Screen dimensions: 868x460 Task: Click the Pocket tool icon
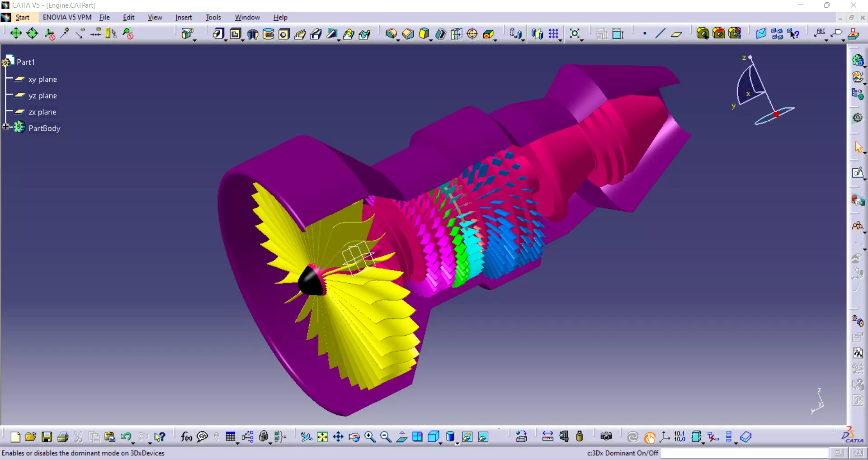point(235,34)
